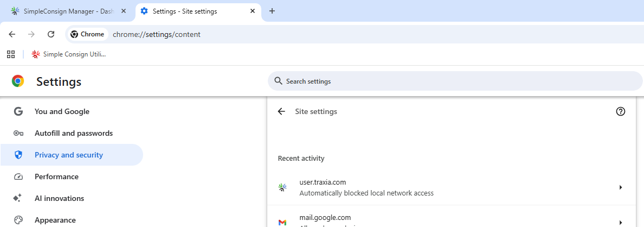Screen dimensions: 644x227
Task: Close the SimpleConsign Manager tab
Action: pos(123,11)
